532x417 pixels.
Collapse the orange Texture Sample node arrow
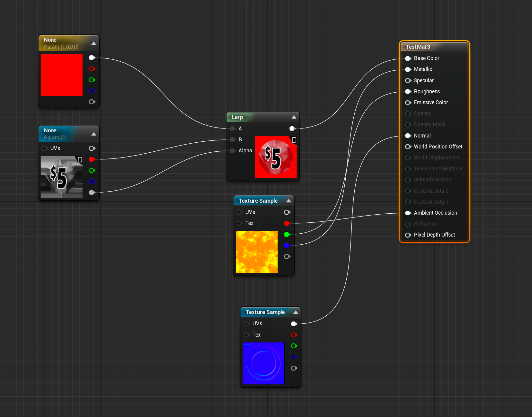tap(289, 201)
